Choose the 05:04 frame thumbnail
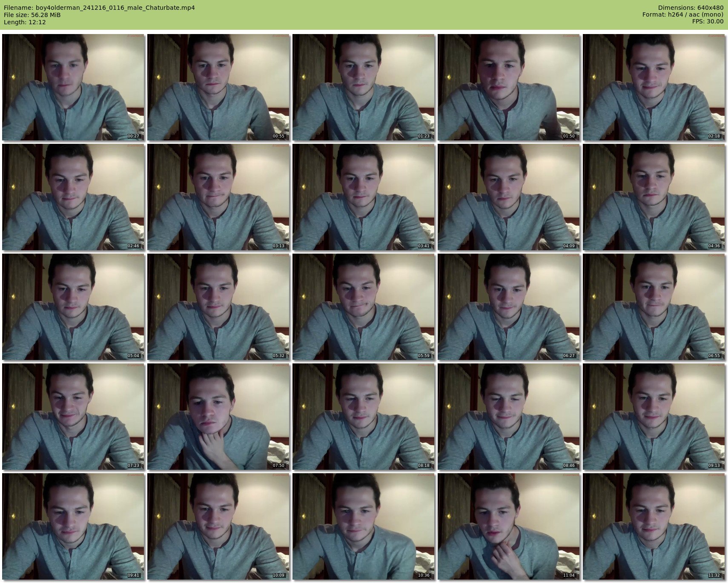The width and height of the screenshot is (728, 583). click(x=73, y=307)
